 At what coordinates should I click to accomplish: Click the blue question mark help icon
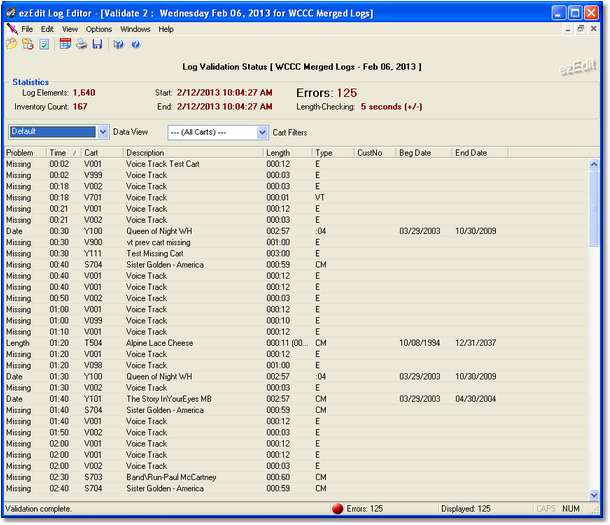135,44
